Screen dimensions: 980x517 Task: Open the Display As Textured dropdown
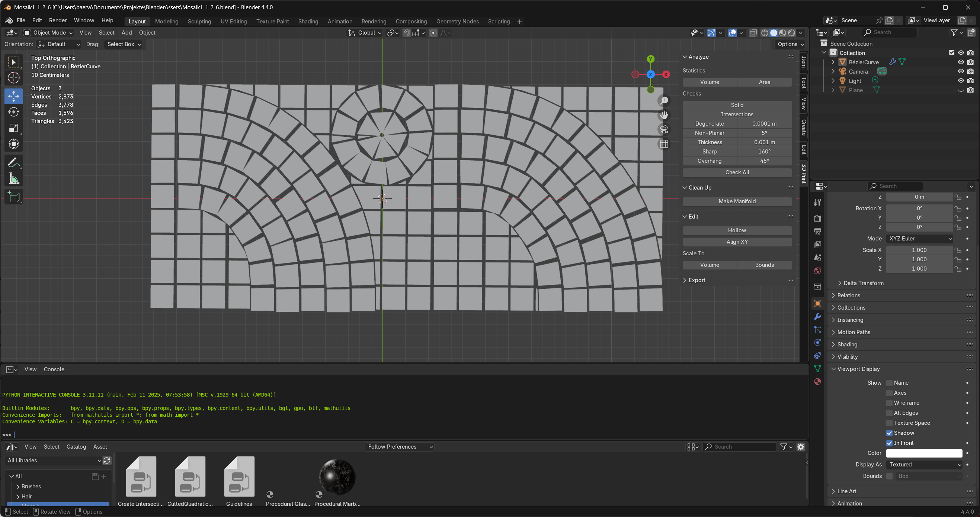(924, 465)
